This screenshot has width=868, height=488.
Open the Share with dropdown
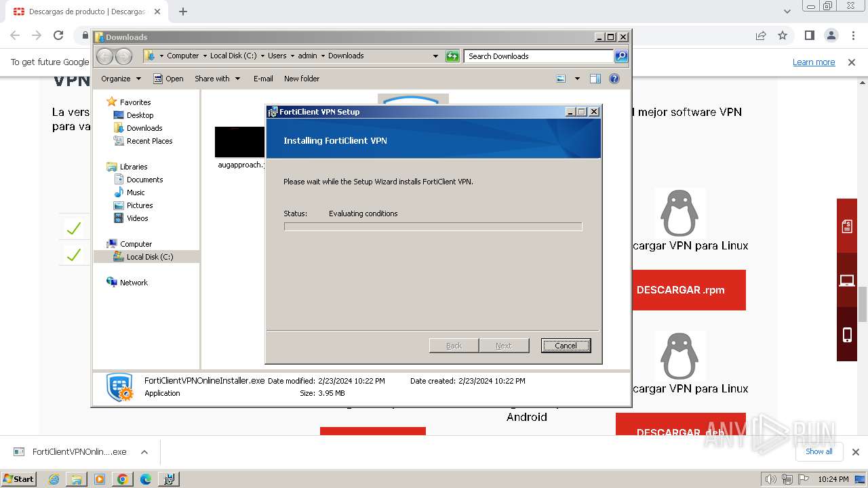point(217,79)
